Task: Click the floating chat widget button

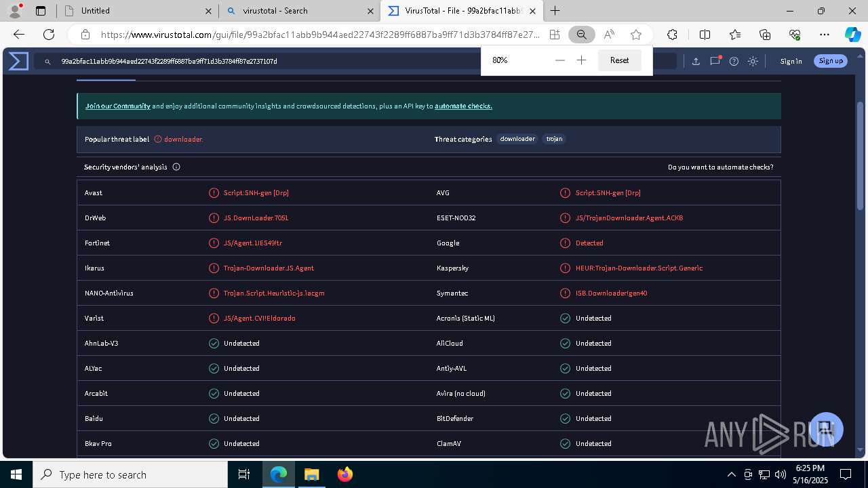Action: (x=825, y=428)
